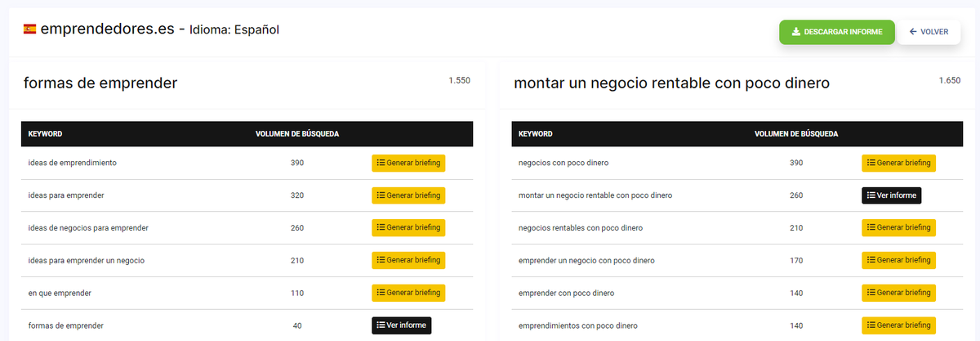Click volume 320 for ideas para emprender
Screen dimensions: 980x341
tap(297, 195)
